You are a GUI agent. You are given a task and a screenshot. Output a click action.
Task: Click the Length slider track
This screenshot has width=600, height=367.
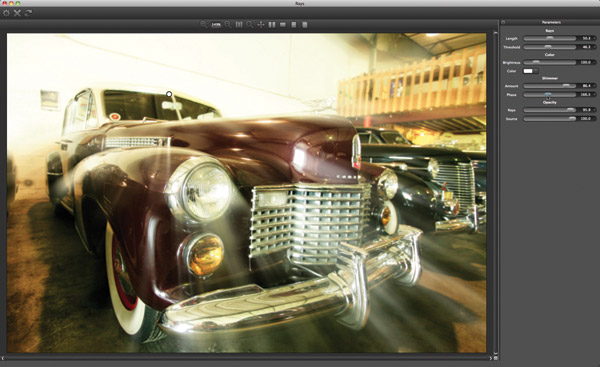(549, 38)
